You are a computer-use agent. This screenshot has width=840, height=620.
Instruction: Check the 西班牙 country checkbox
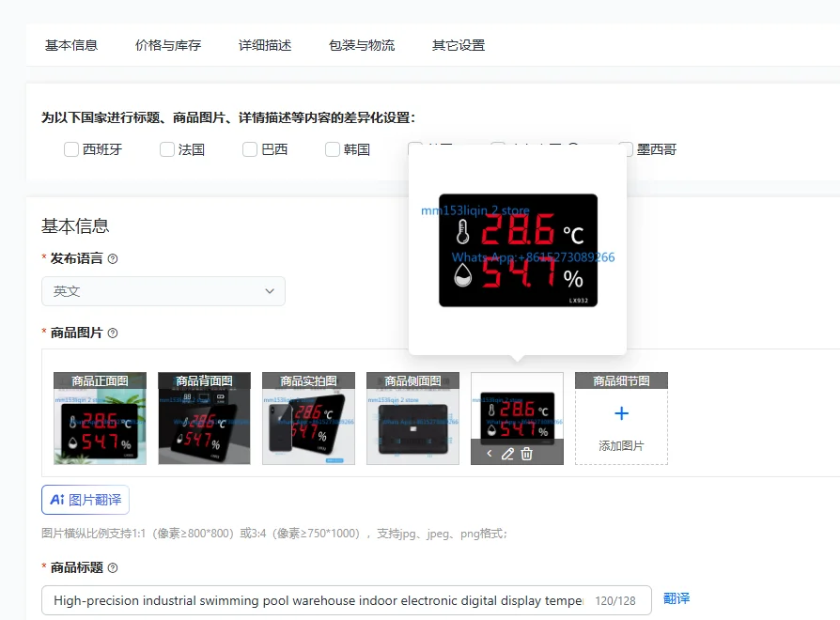tap(71, 149)
